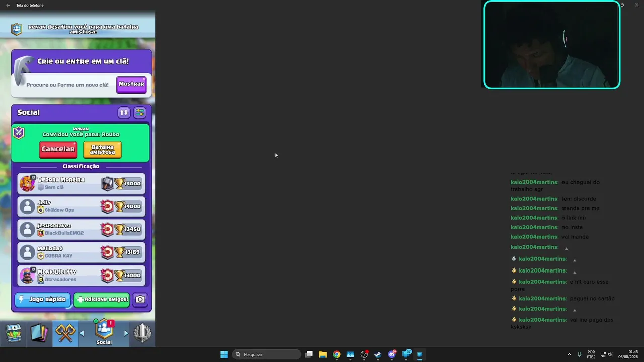Viewport: 644px width, 362px height.
Task: Cancel Renan's battle invitation
Action: tap(58, 149)
